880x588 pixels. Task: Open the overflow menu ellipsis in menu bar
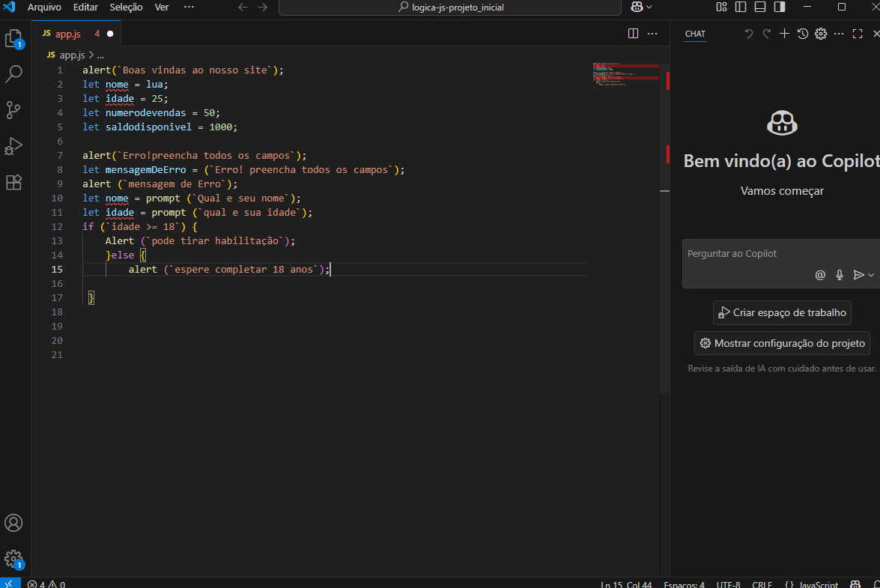pyautogui.click(x=189, y=7)
